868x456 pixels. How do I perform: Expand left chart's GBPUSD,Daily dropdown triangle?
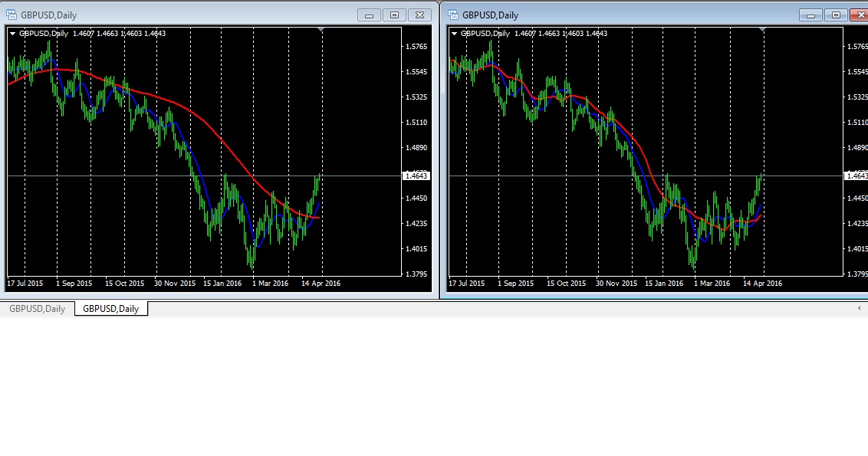click(12, 34)
